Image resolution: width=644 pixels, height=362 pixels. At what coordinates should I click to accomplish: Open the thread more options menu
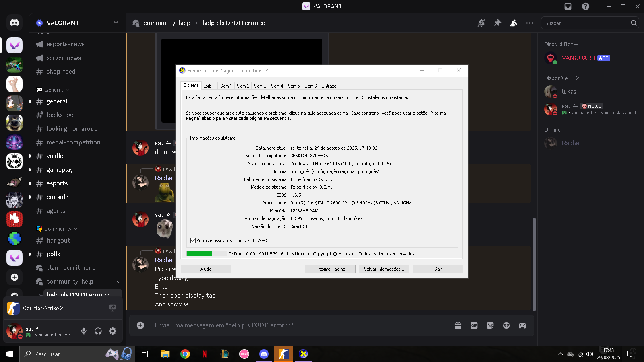[x=530, y=23]
